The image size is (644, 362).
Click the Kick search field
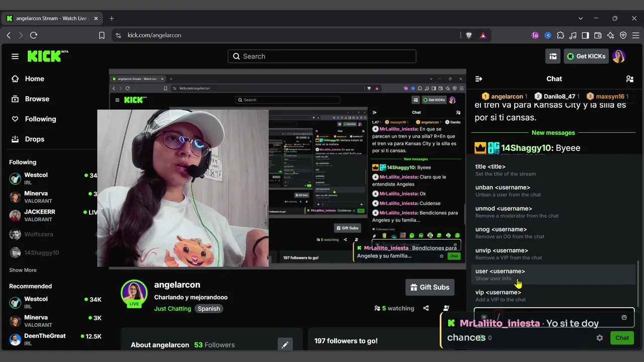322,56
